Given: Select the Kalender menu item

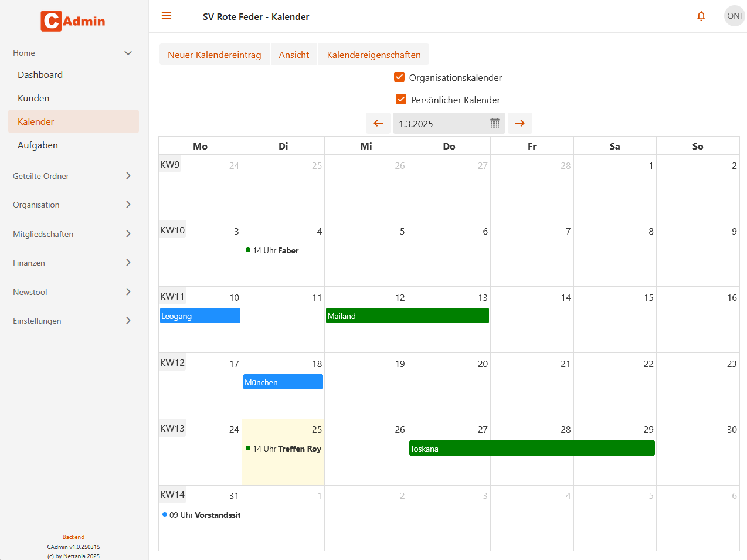Looking at the screenshot, I should coord(74,121).
